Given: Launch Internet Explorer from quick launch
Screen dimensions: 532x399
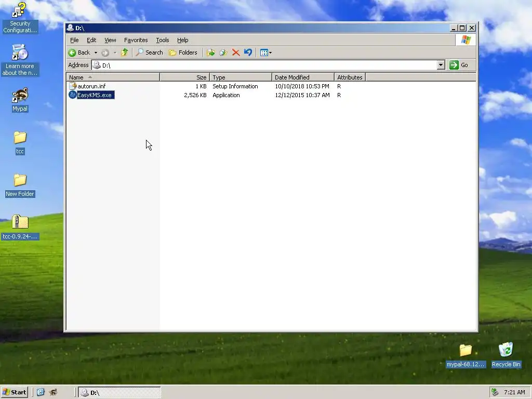Looking at the screenshot, I should [41, 392].
